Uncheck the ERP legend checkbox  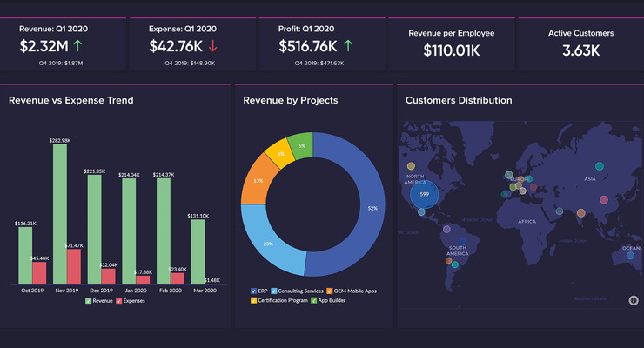click(253, 291)
